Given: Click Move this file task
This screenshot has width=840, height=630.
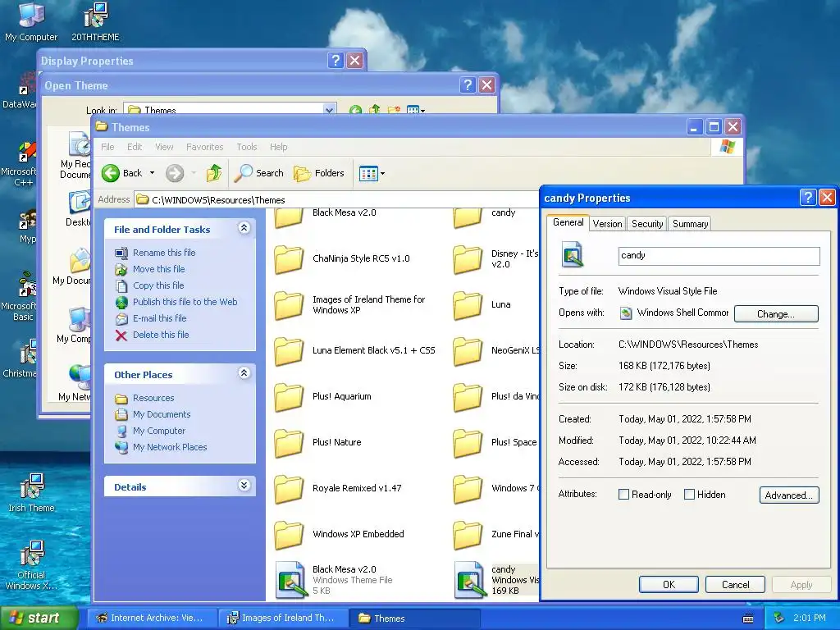Looking at the screenshot, I should click(x=158, y=269).
